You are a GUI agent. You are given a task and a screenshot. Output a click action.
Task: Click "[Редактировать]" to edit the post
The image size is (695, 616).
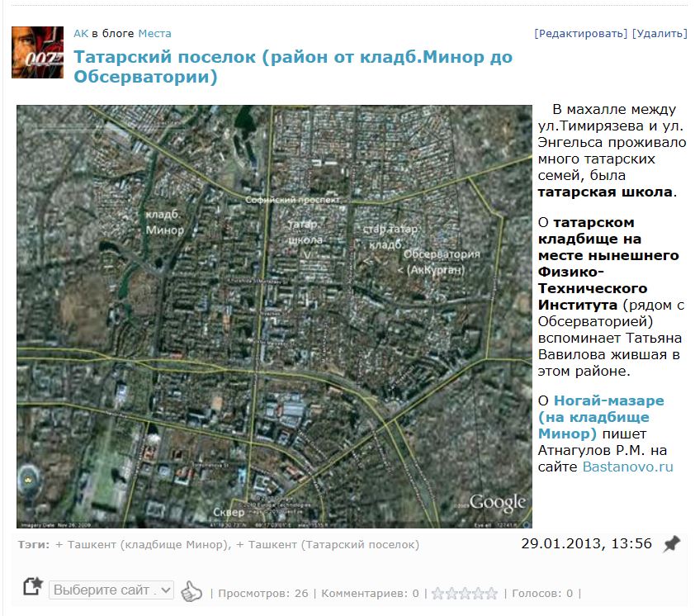tap(580, 33)
